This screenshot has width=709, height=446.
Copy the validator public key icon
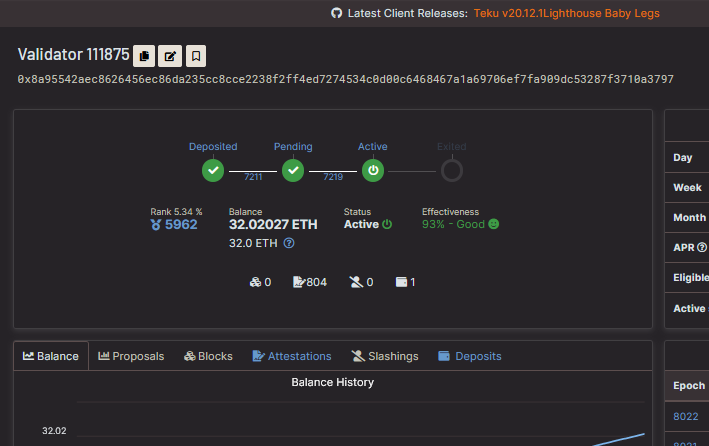[x=144, y=56]
